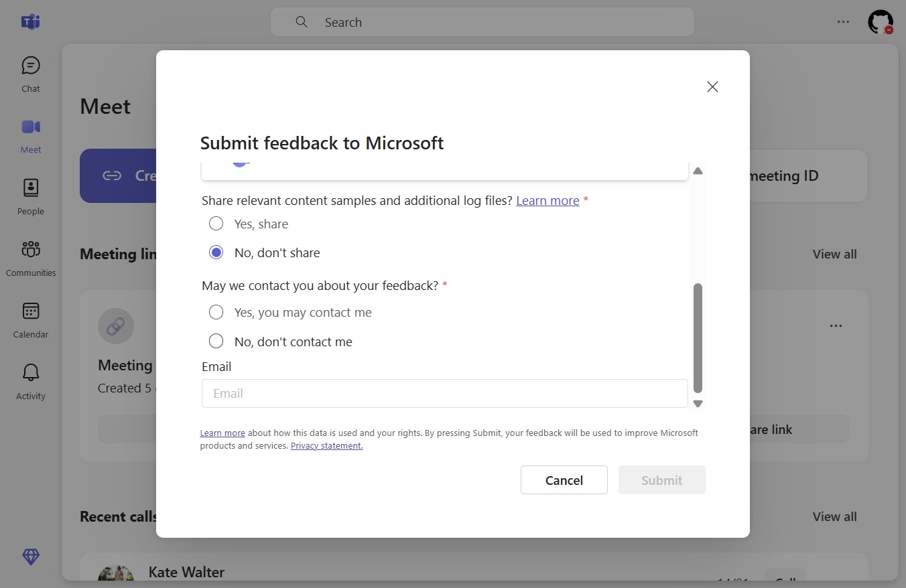906x588 pixels.
Task: Open the Activity bell icon
Action: tap(31, 382)
